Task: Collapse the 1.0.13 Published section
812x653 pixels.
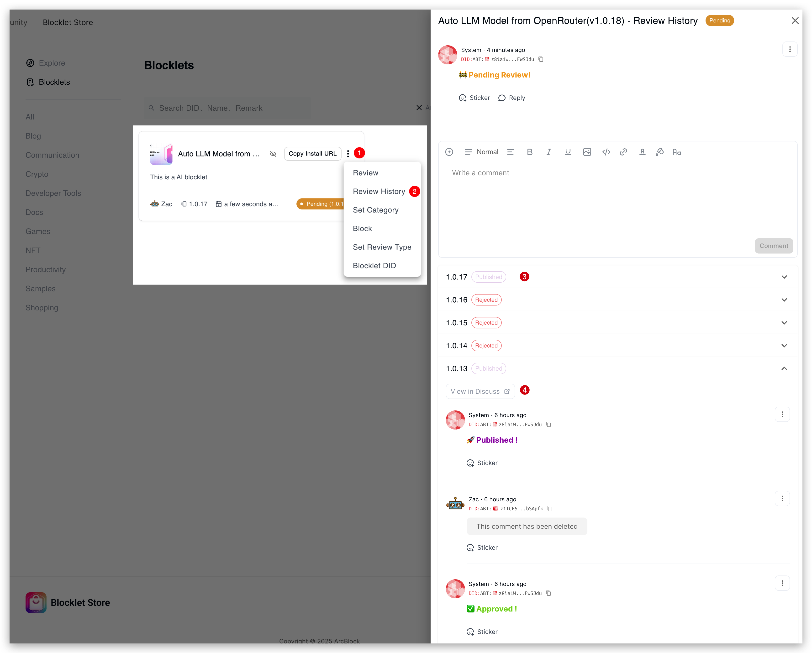Action: tap(784, 368)
